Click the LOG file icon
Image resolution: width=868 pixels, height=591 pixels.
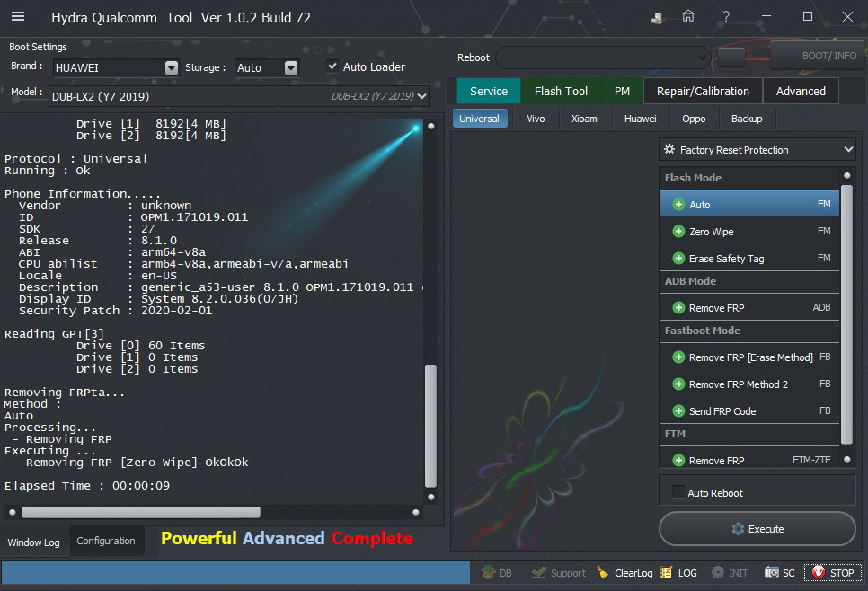[666, 572]
